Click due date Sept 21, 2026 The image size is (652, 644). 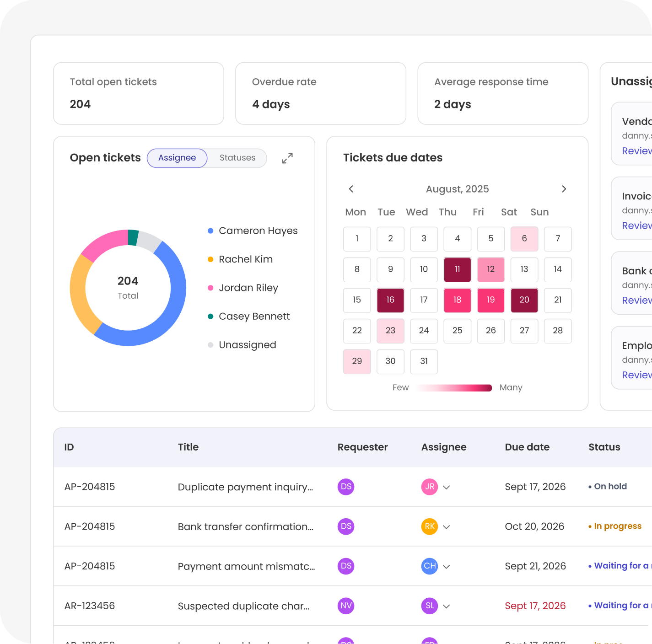535,566
